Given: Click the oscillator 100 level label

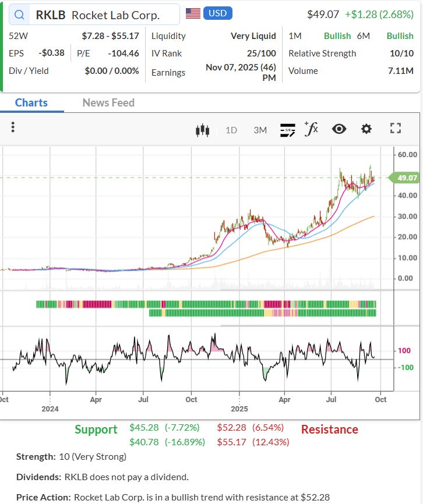Looking at the screenshot, I should tap(404, 351).
